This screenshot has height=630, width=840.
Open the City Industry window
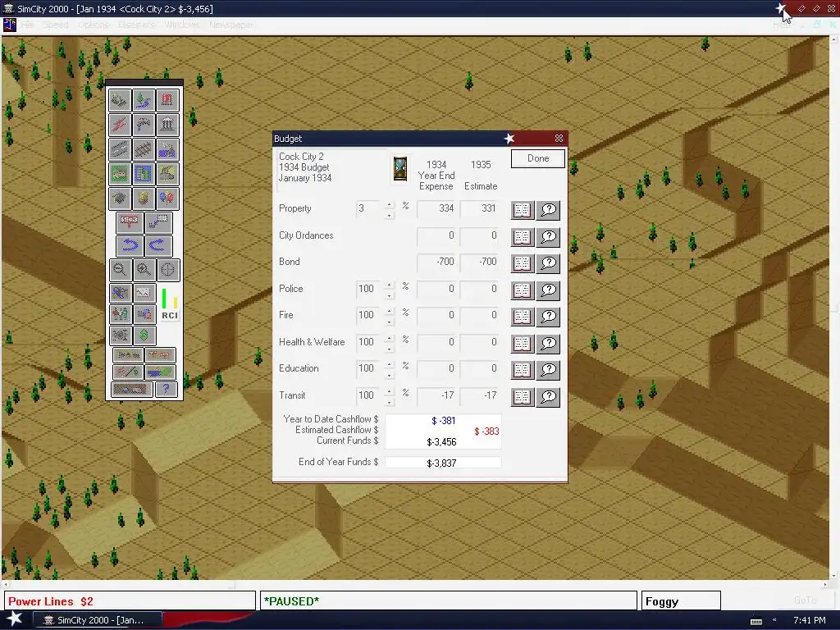pyautogui.click(x=144, y=314)
